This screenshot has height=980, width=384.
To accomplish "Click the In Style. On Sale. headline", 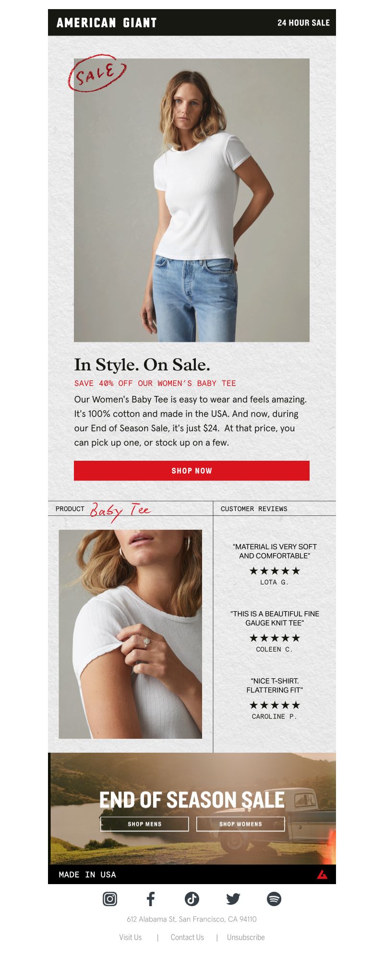I will (x=142, y=364).
